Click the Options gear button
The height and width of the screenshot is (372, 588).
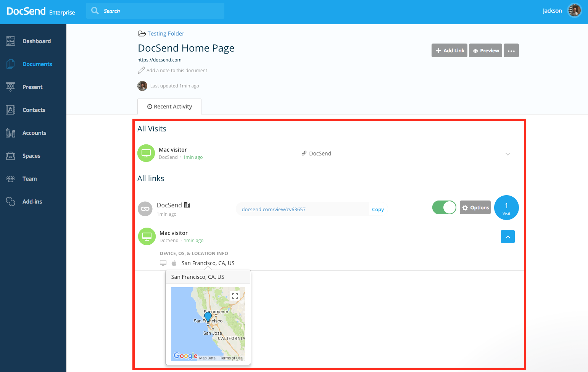click(475, 207)
